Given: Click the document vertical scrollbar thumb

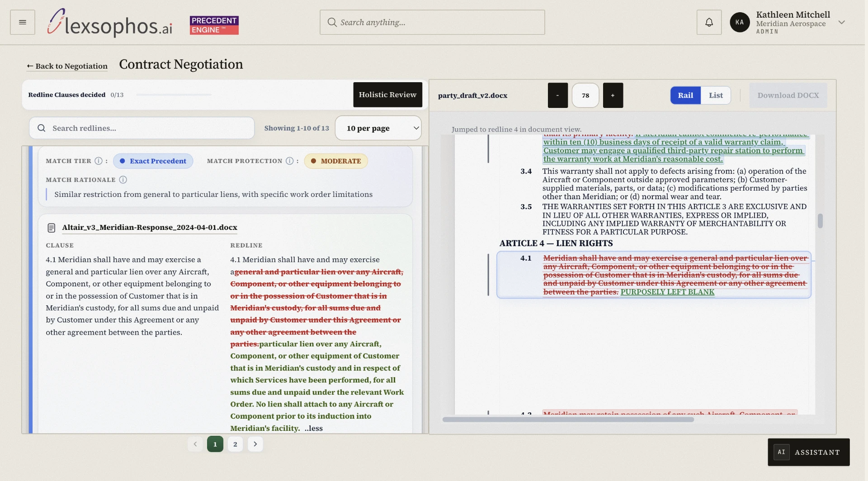Looking at the screenshot, I should click(x=820, y=221).
